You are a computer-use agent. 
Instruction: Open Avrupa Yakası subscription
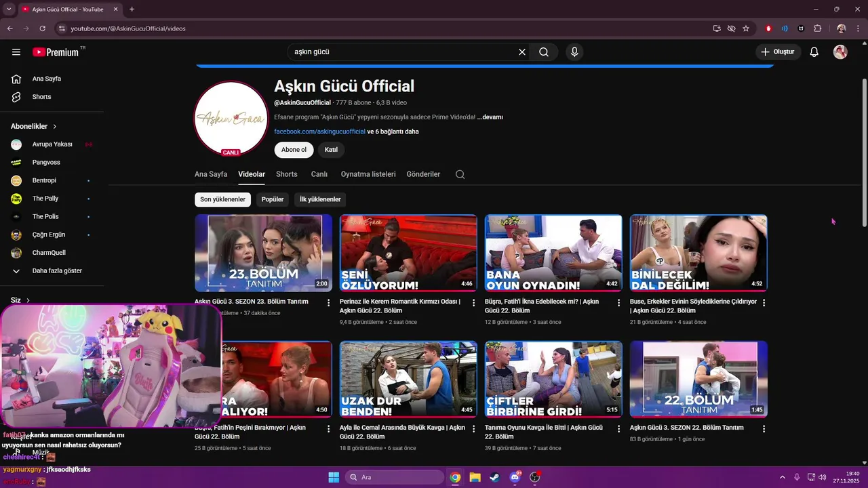point(52,144)
